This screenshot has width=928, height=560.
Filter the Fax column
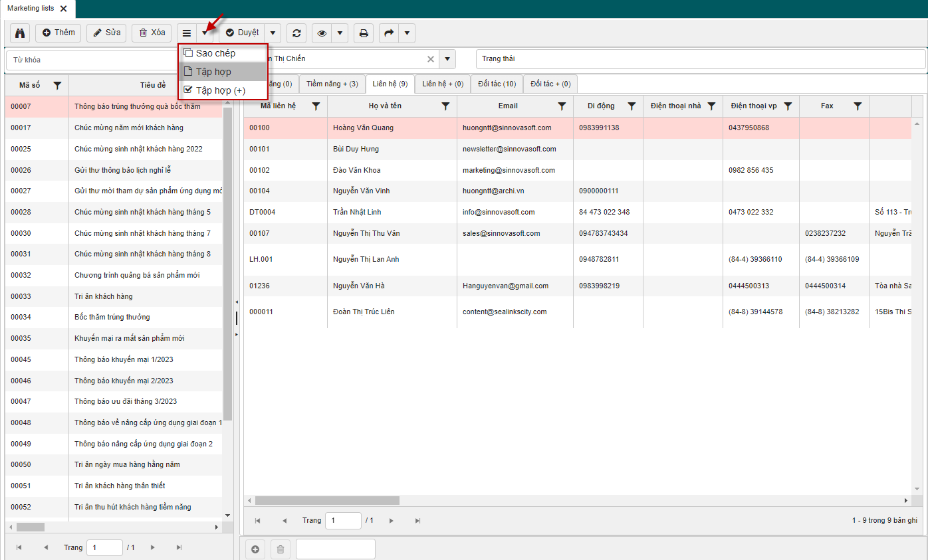(858, 106)
